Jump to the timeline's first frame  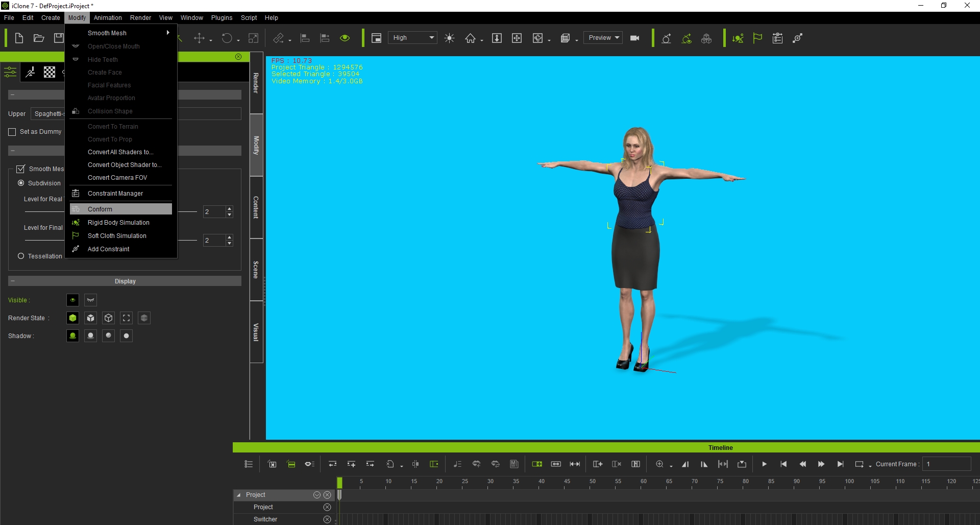point(783,464)
